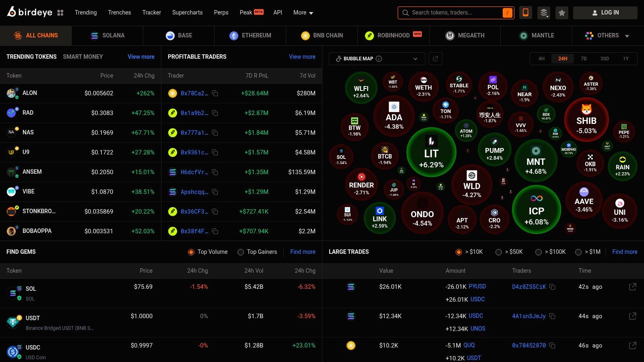644x362 pixels.
Task: Click View more under Trending Tokens
Action: coord(141,57)
